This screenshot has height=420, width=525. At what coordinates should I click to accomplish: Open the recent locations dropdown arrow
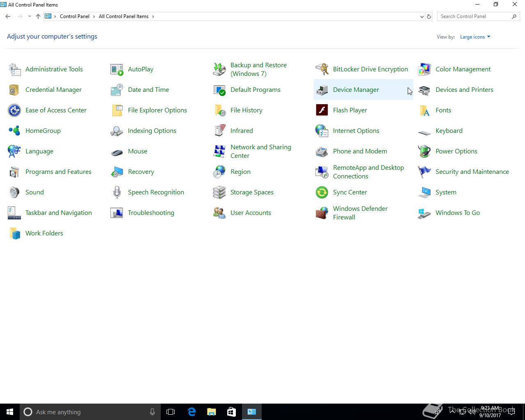pos(30,16)
